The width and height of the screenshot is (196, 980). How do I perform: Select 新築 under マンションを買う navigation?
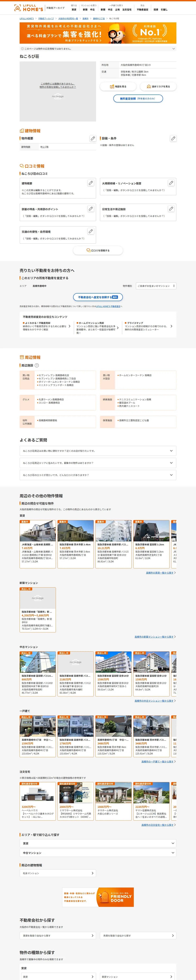tap(85, 9)
